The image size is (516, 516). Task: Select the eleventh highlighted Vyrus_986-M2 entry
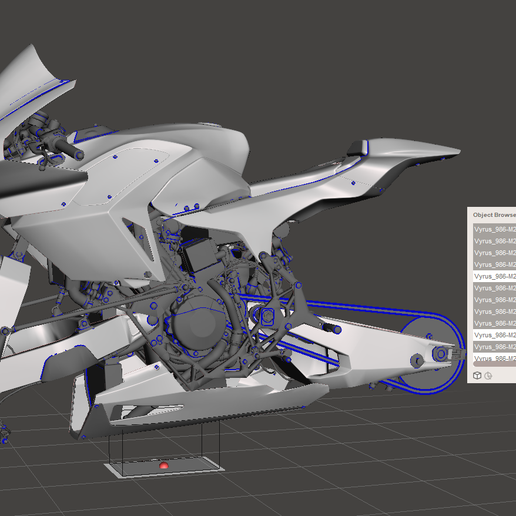[494, 347]
